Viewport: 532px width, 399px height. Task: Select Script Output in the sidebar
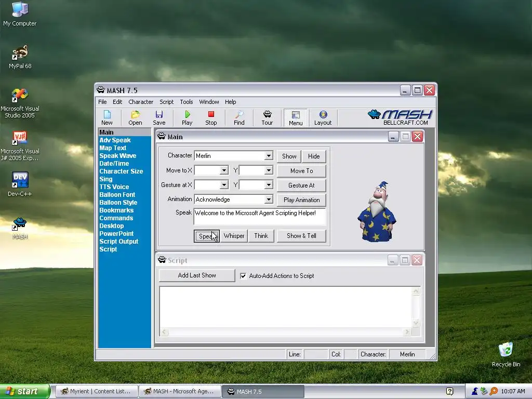(119, 242)
